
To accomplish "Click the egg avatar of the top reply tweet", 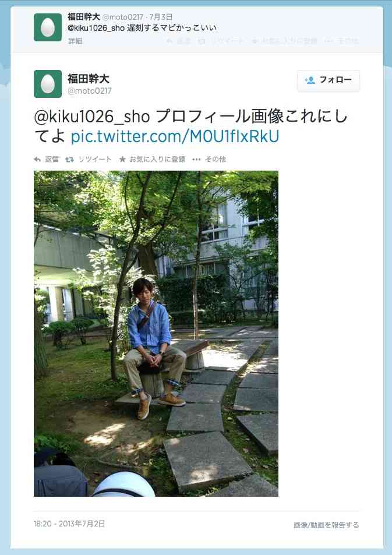I will [48, 27].
